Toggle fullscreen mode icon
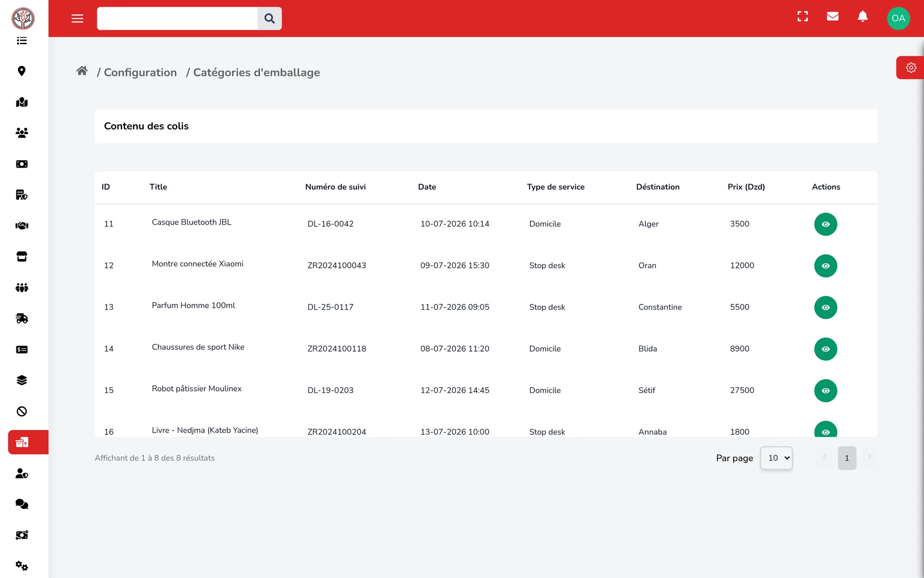924x578 pixels. point(802,16)
